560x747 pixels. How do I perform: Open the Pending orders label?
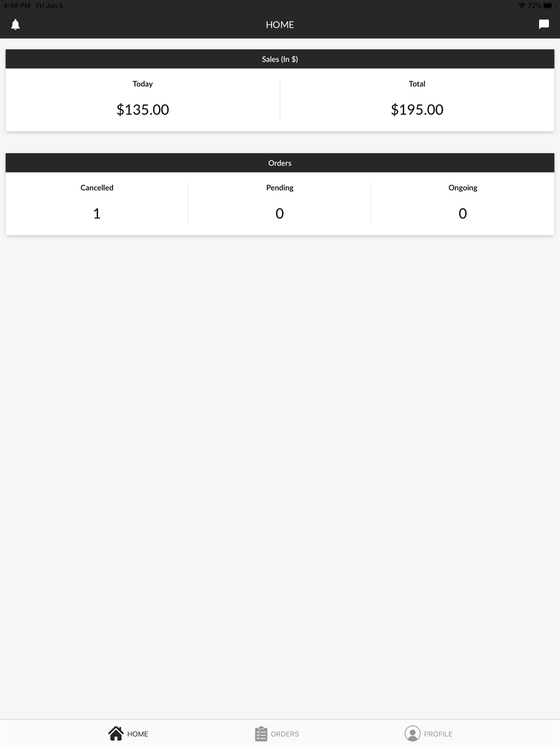point(280,188)
